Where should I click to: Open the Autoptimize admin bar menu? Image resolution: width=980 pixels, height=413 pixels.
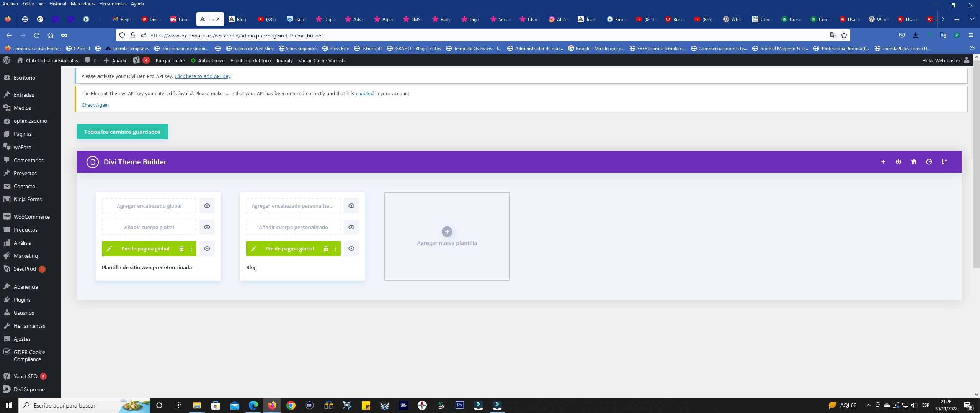click(208, 60)
